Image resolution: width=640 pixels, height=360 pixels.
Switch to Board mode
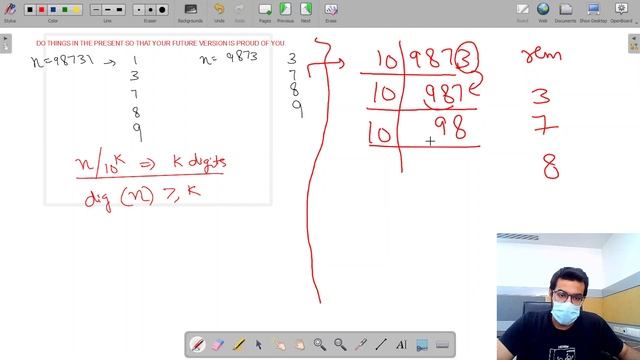click(x=522, y=12)
